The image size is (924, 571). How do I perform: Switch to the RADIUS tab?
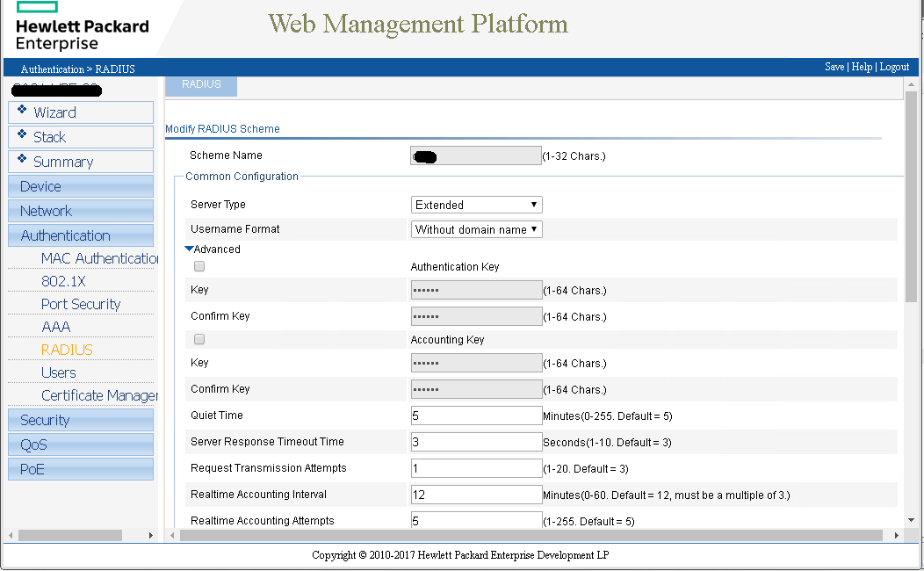click(202, 84)
